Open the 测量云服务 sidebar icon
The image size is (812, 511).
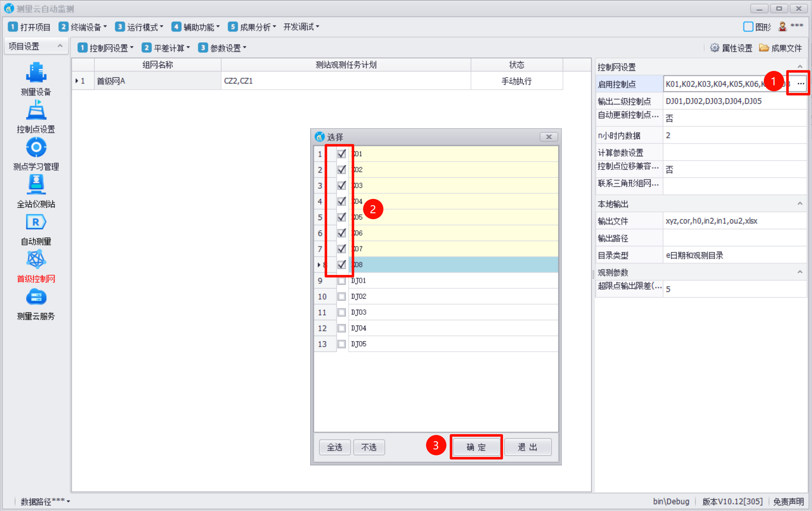click(x=36, y=298)
